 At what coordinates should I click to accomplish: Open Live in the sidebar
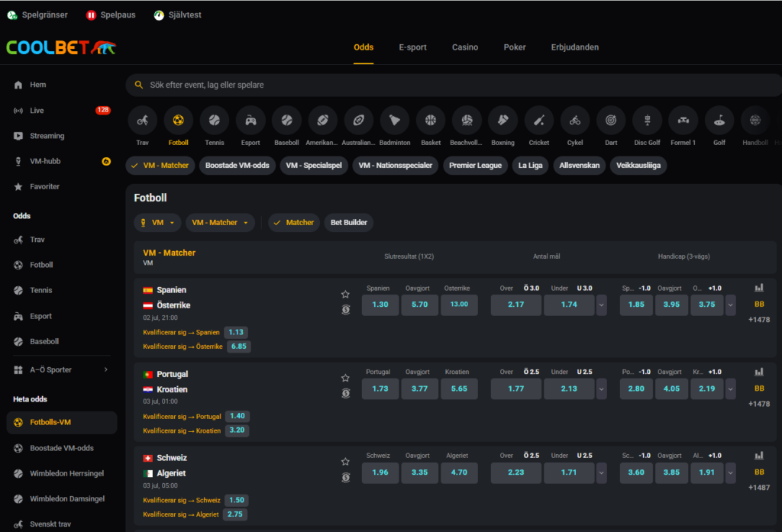(62, 111)
